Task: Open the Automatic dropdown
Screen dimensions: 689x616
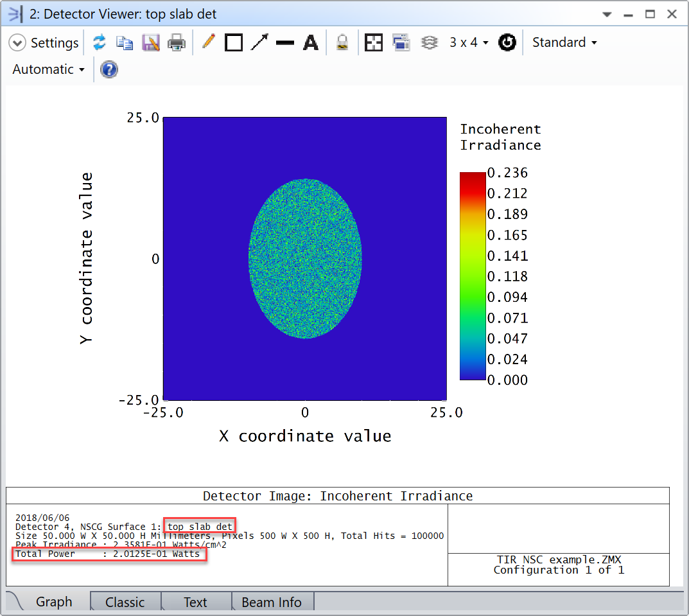Action: click(x=48, y=69)
